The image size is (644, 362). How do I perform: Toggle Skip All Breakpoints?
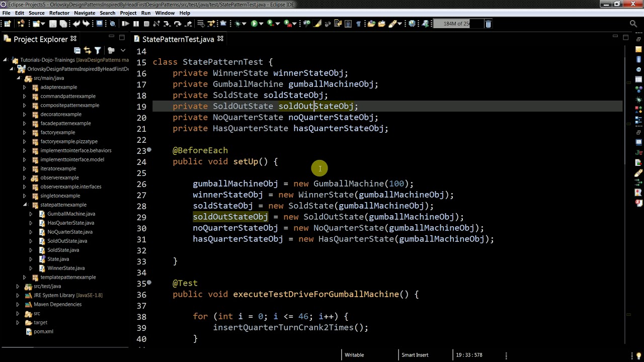pyautogui.click(x=113, y=24)
